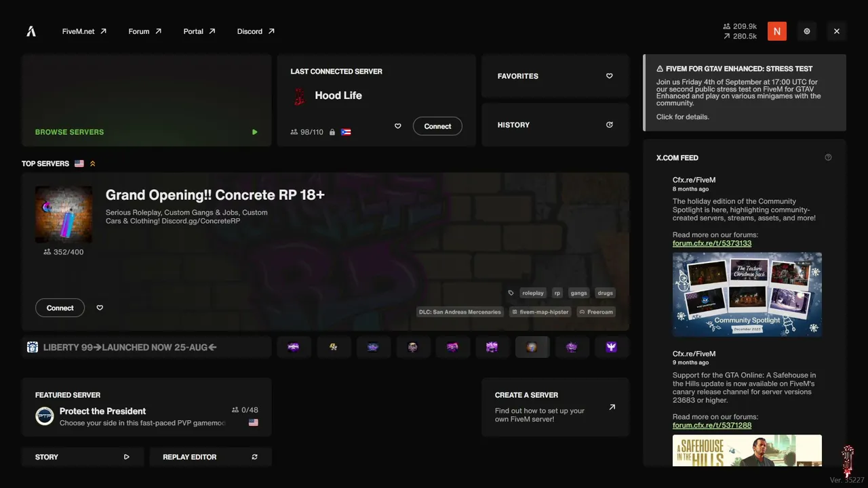The image size is (868, 488).
Task: Click the 280.5k count in the top bar
Action: pos(740,37)
